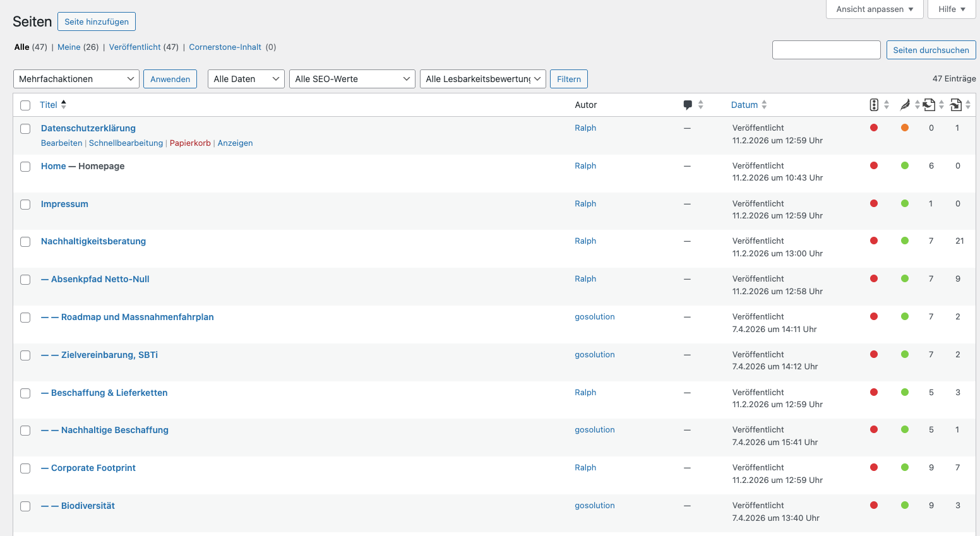Expand the Ansicht anpassen panel
980x536 pixels.
pos(875,9)
